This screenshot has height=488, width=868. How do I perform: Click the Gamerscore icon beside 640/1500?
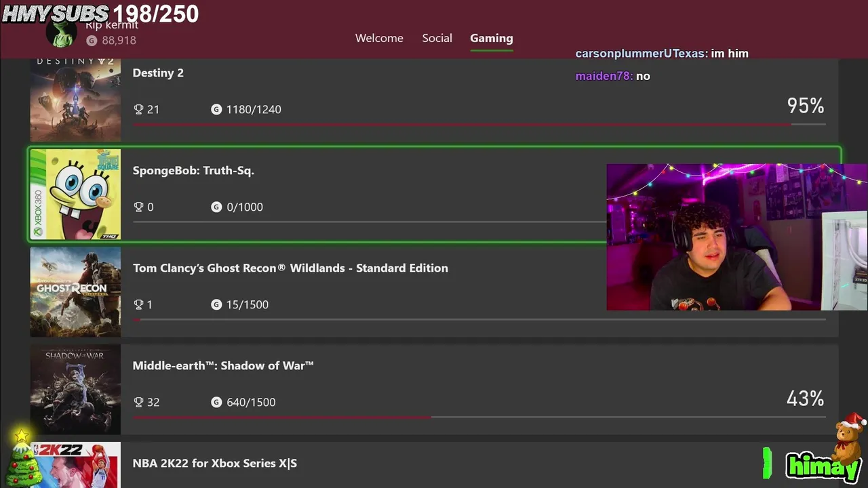216,402
